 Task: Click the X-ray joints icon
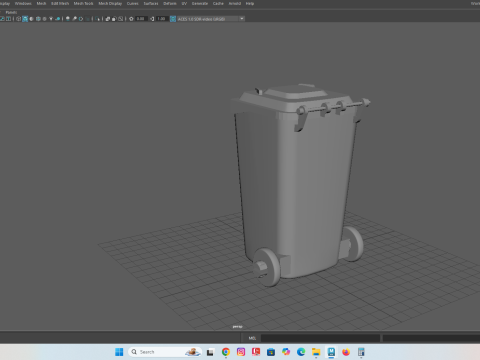point(121,19)
